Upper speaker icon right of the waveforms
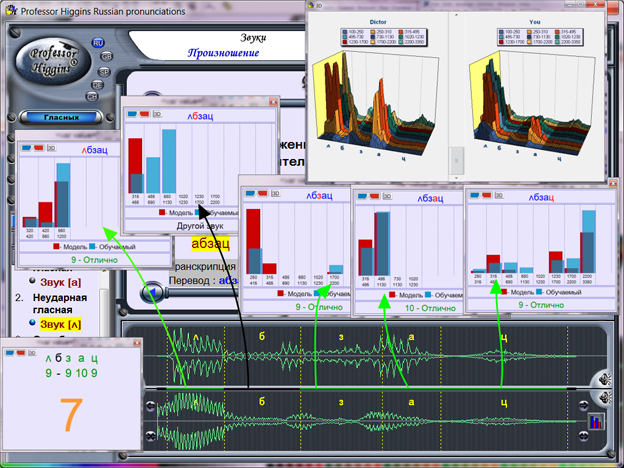 click(605, 379)
